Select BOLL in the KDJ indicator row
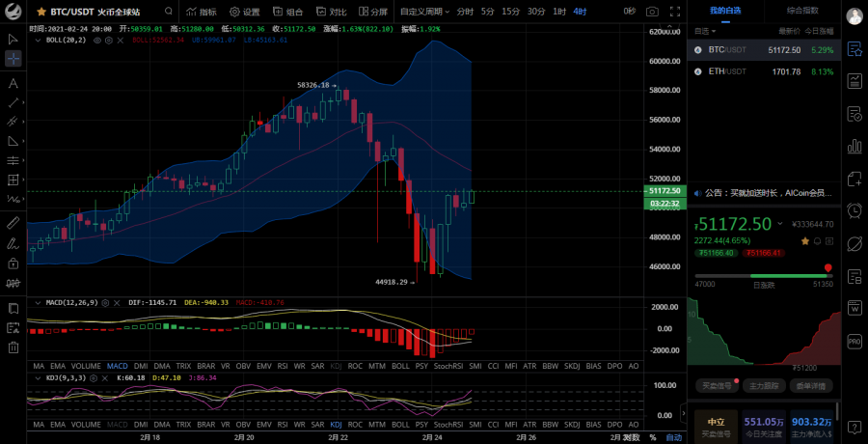Screen dimensions: 868x444 [400, 425]
